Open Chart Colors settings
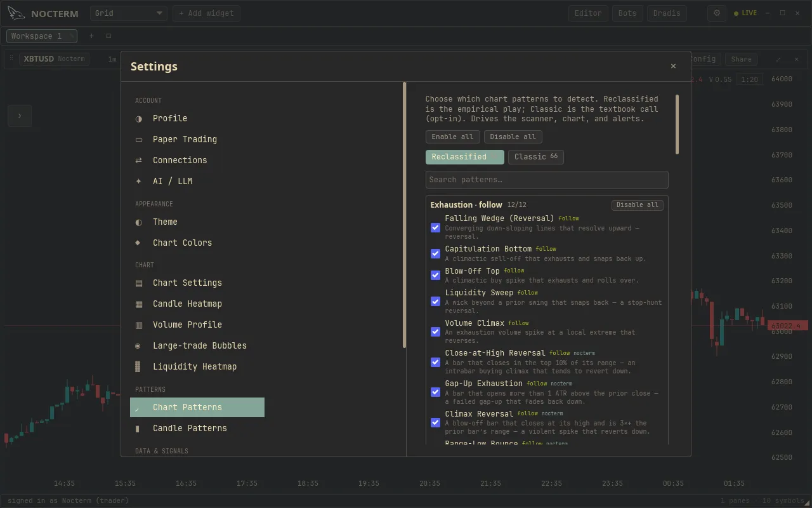812x508 pixels. [197, 243]
